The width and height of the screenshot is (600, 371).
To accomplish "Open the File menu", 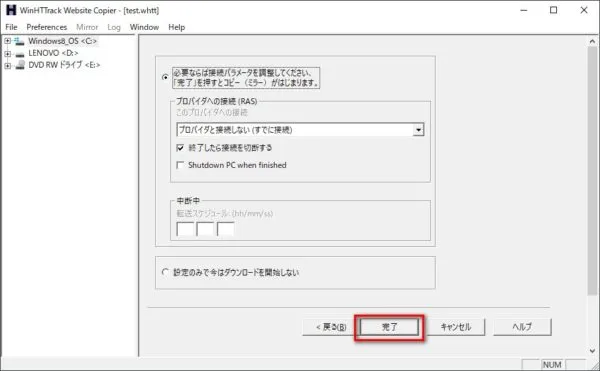I will coord(11,27).
